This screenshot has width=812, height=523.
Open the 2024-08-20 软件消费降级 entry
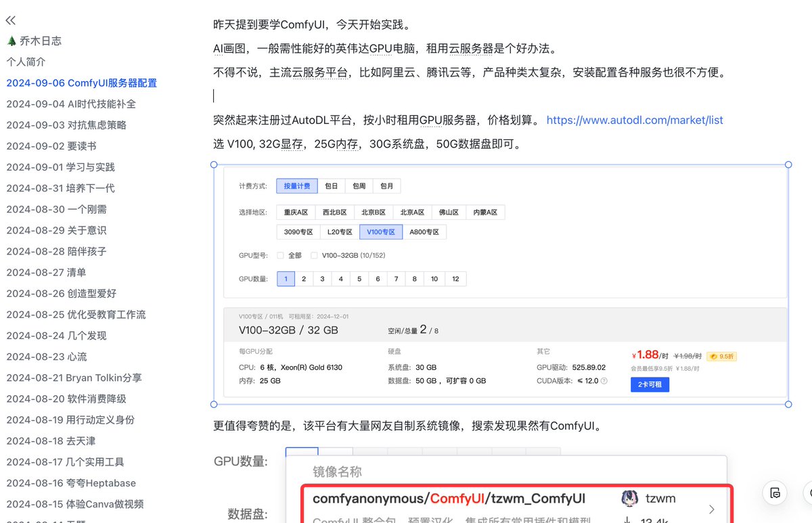[66, 399]
